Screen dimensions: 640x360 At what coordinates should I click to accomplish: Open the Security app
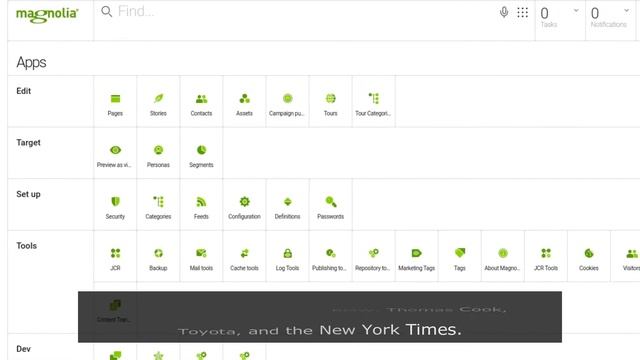[x=115, y=205]
